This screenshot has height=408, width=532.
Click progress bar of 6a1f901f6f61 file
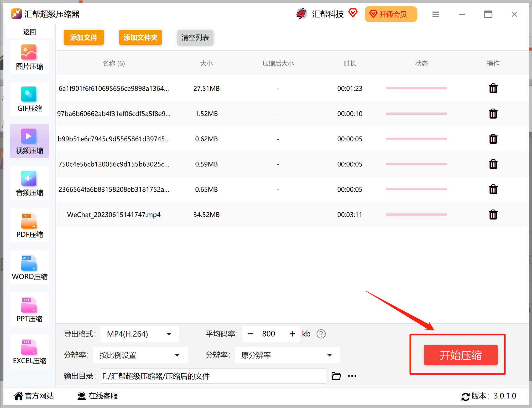[x=416, y=88]
